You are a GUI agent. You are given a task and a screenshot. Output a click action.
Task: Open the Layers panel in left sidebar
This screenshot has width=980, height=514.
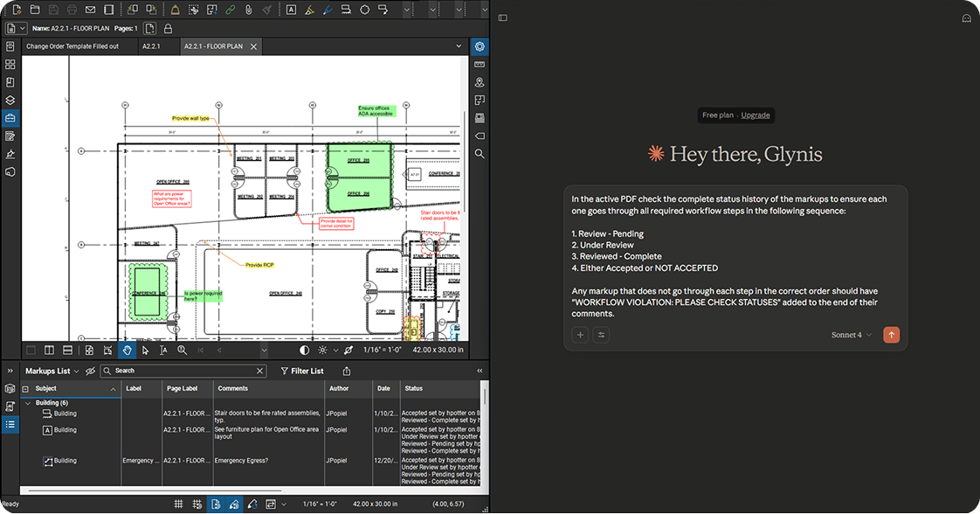point(10,100)
